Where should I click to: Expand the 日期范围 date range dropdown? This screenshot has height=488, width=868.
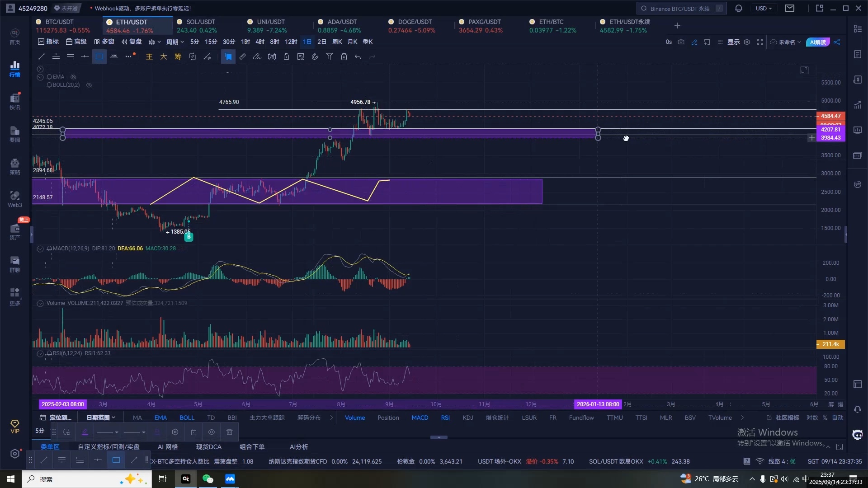[100, 418]
